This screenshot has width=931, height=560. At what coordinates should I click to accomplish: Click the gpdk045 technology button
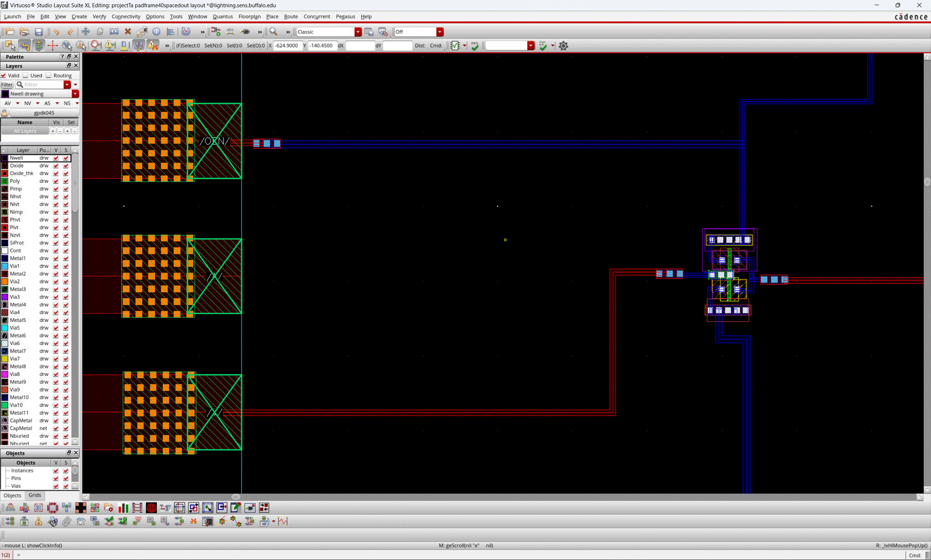[x=44, y=113]
